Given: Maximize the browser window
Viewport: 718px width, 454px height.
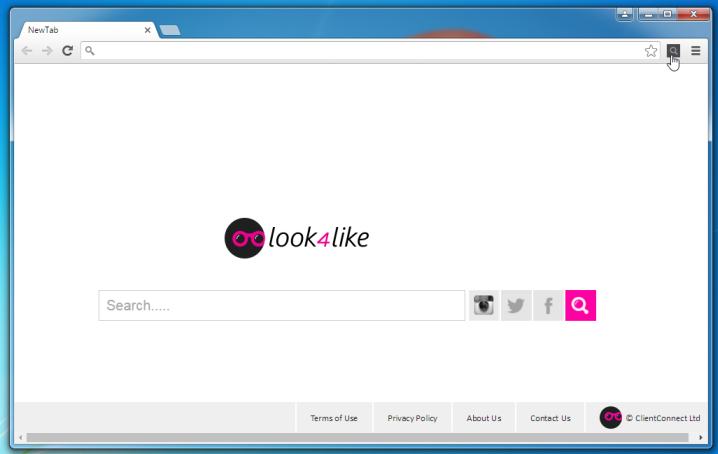Looking at the screenshot, I should click(667, 14).
